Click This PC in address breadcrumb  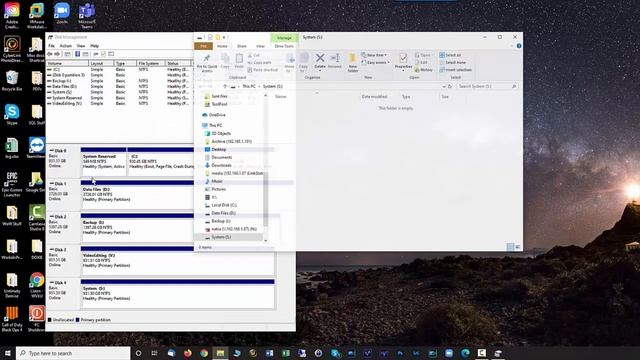249,87
